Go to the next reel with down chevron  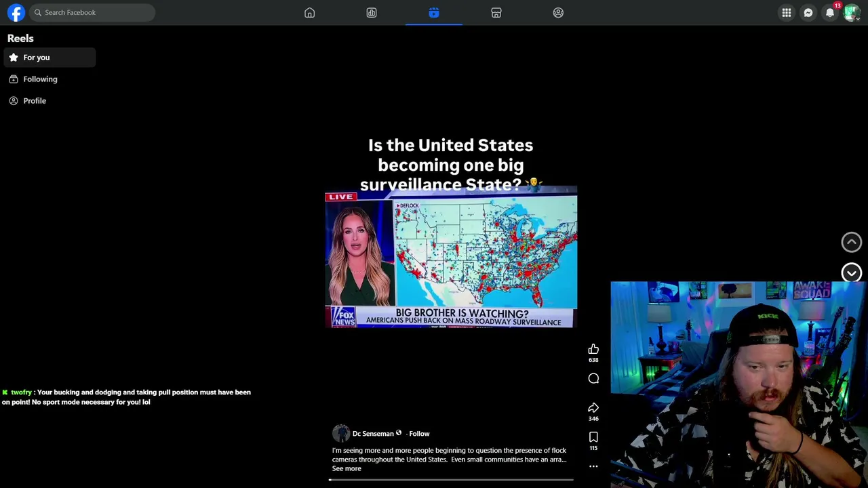852,272
